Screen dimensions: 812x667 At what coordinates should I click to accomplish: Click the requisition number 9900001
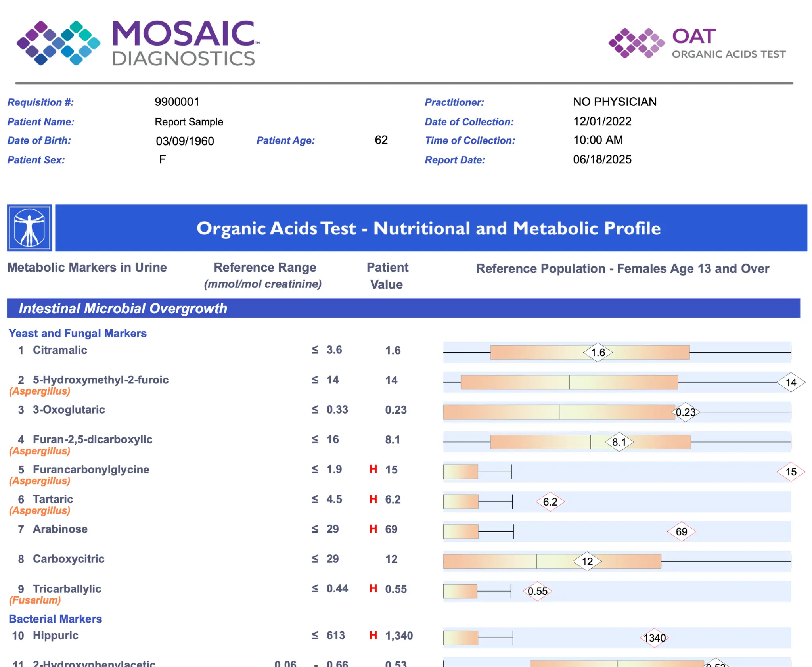[177, 102]
